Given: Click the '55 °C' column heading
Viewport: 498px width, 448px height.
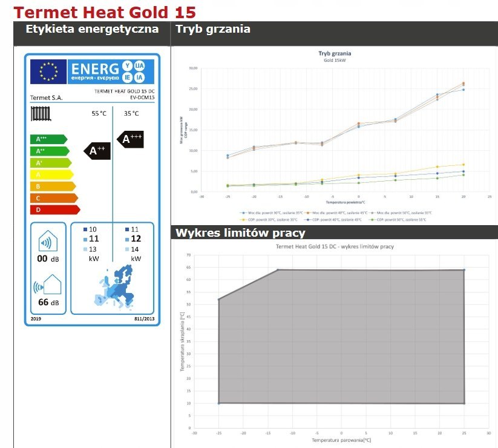Looking at the screenshot, I should coord(99,113).
